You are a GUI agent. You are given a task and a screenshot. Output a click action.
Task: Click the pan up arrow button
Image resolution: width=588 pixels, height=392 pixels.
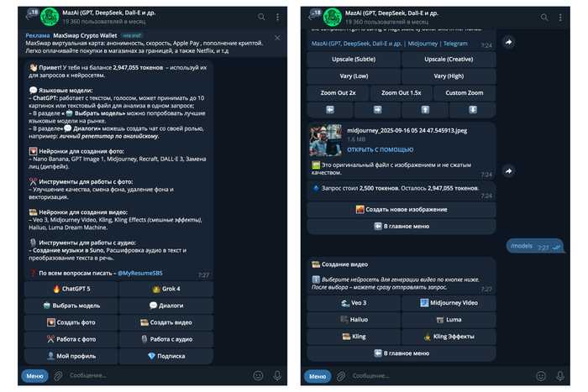tap(425, 109)
